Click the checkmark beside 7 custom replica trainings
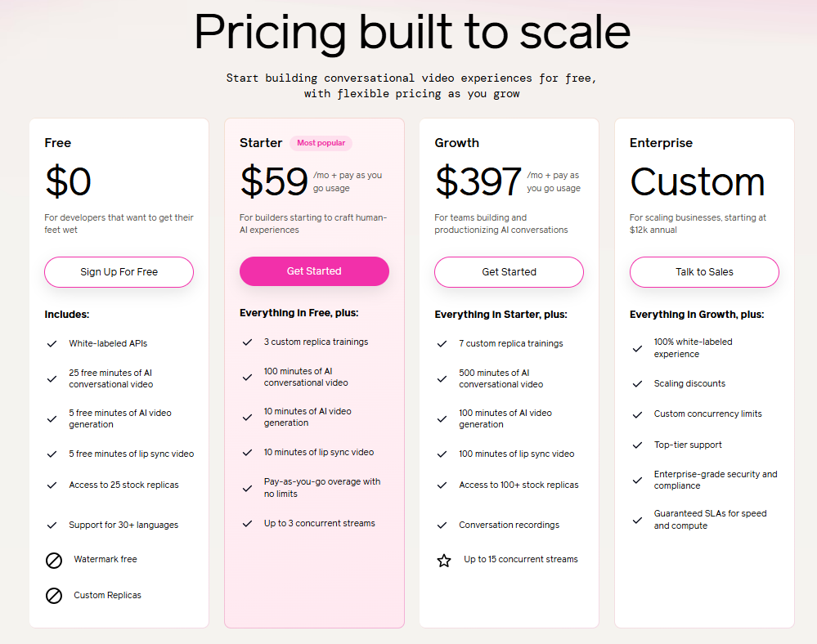Screen dimensions: 817x644 pyautogui.click(x=442, y=343)
